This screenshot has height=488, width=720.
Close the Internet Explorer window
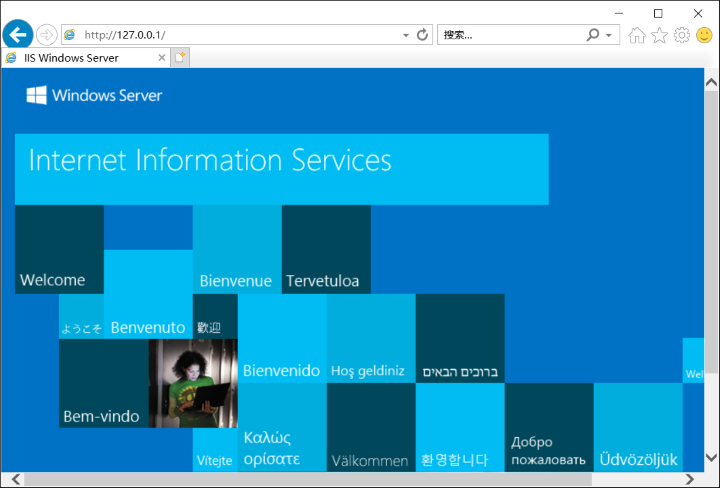pos(698,13)
